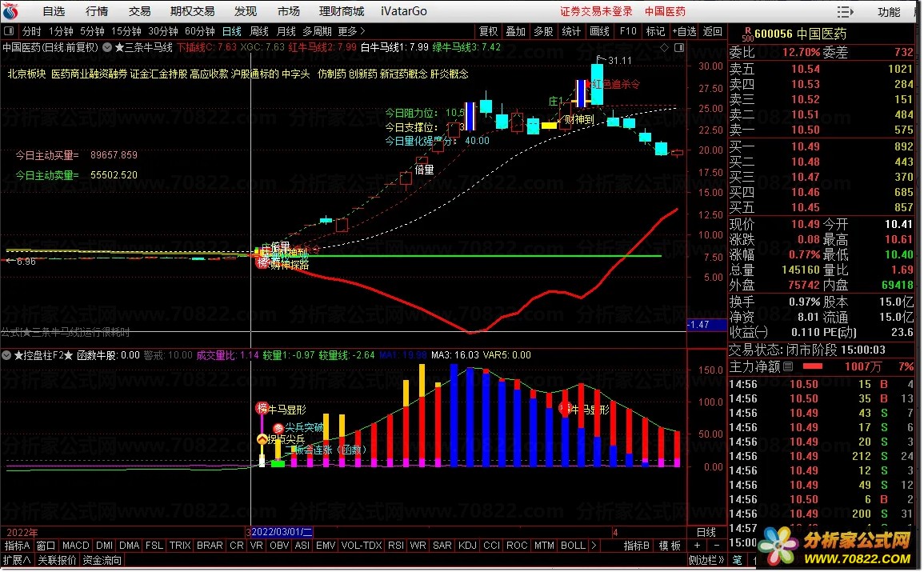
Task: Open the iVatarGo menu
Action: [x=404, y=11]
